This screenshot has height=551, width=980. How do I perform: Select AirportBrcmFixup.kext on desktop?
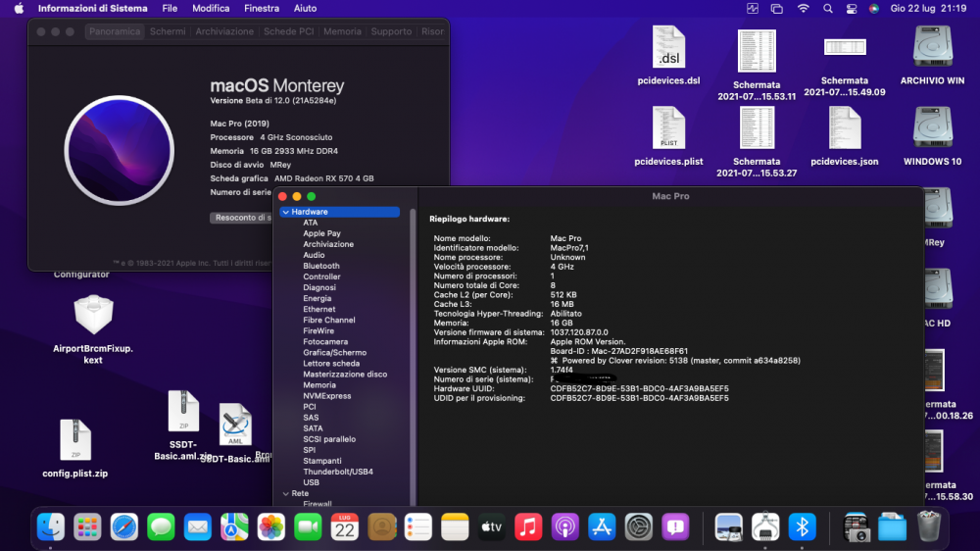pos(93,329)
